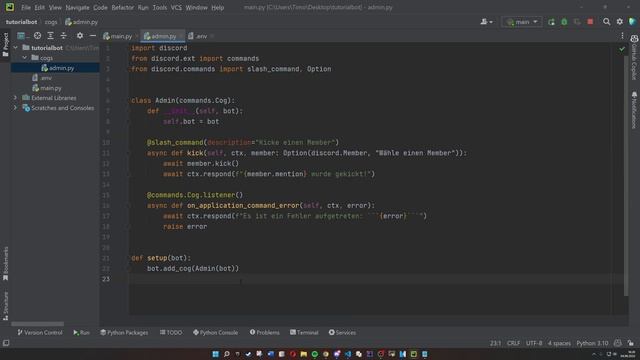640x360 pixels.
Task: Open the Run tool window
Action: [x=81, y=333]
